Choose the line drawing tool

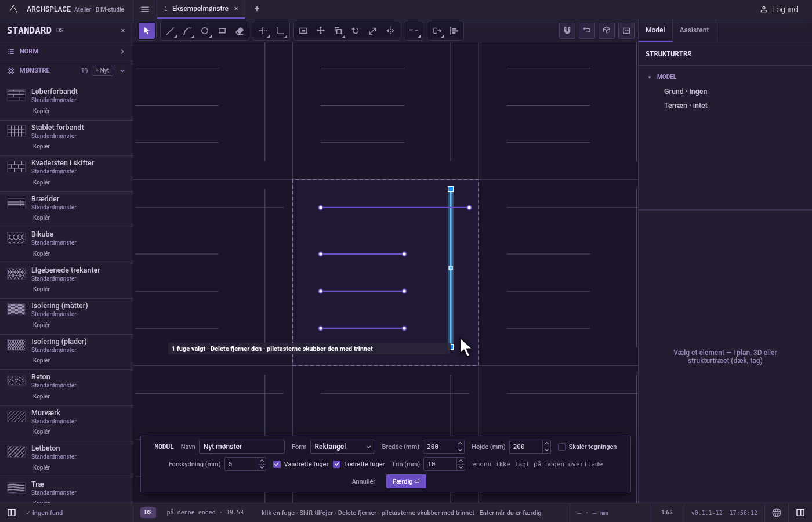point(170,31)
